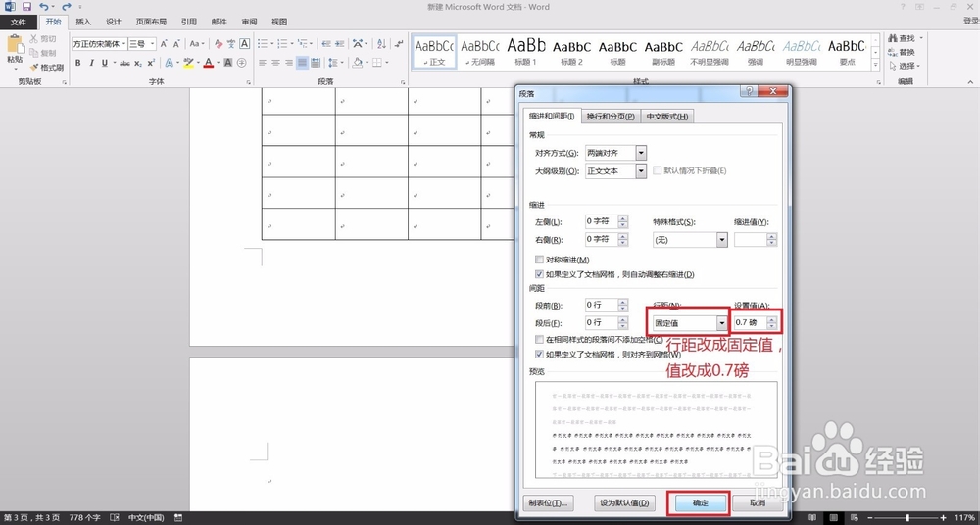Click the 设置值 0.7 磅 input field
The width and height of the screenshot is (980, 525).
(x=751, y=322)
